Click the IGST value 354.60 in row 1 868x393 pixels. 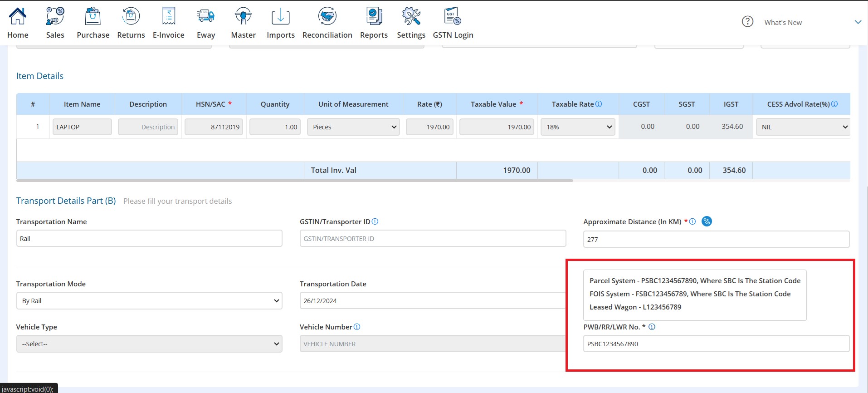(x=732, y=127)
